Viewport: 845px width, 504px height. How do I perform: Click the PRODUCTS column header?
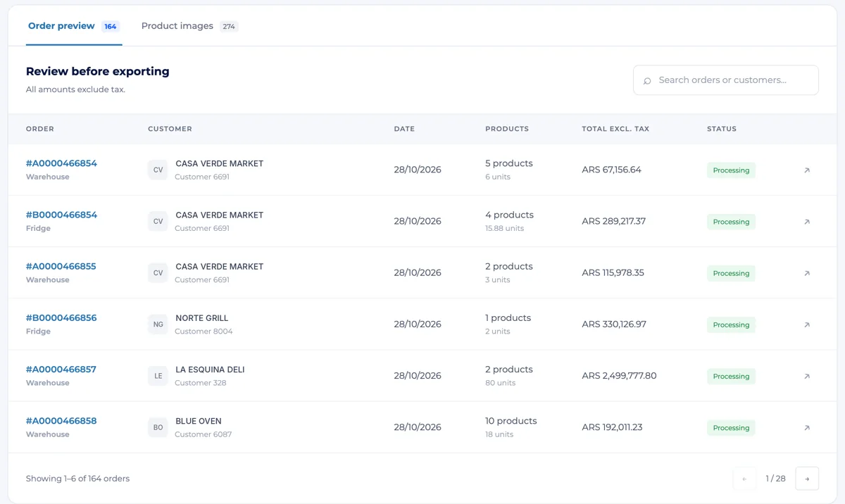coord(507,129)
